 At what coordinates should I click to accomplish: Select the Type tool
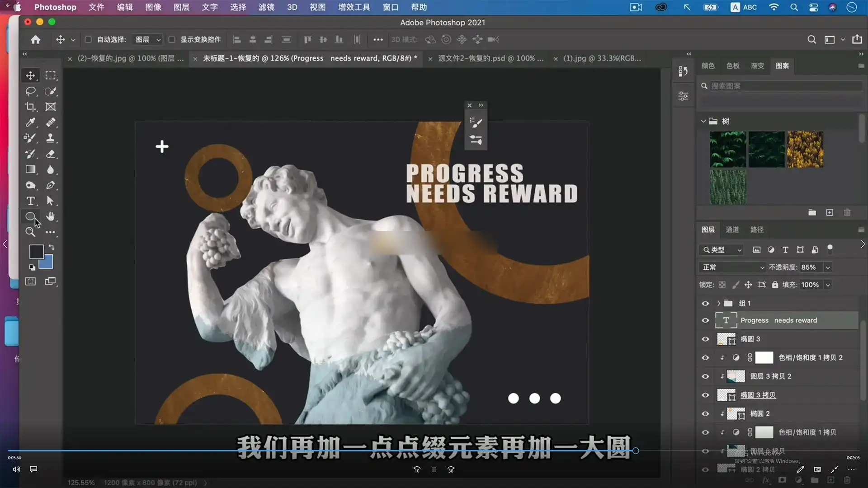30,201
